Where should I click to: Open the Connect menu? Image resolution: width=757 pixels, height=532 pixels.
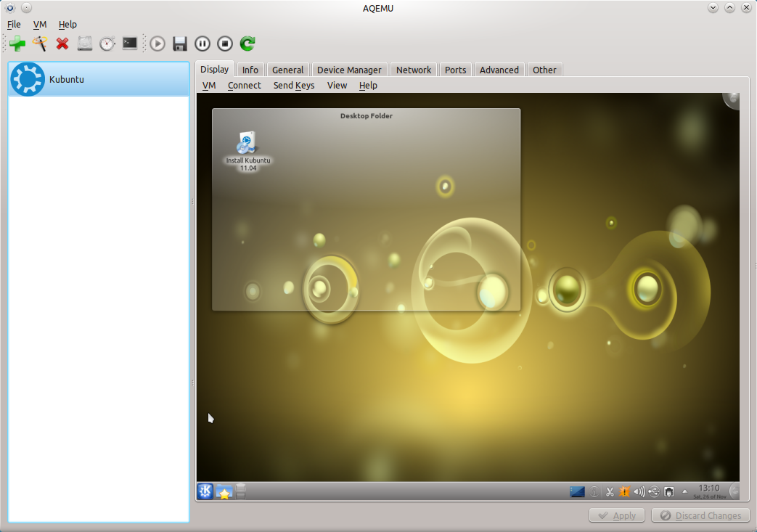point(245,86)
